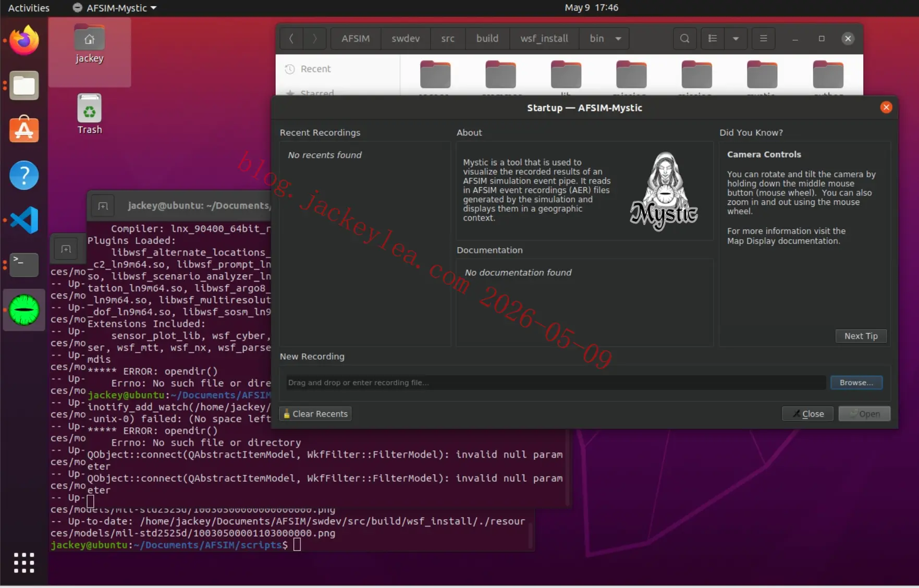The width and height of the screenshot is (919, 588).
Task: Expand the view options dropdown arrow
Action: tap(736, 39)
